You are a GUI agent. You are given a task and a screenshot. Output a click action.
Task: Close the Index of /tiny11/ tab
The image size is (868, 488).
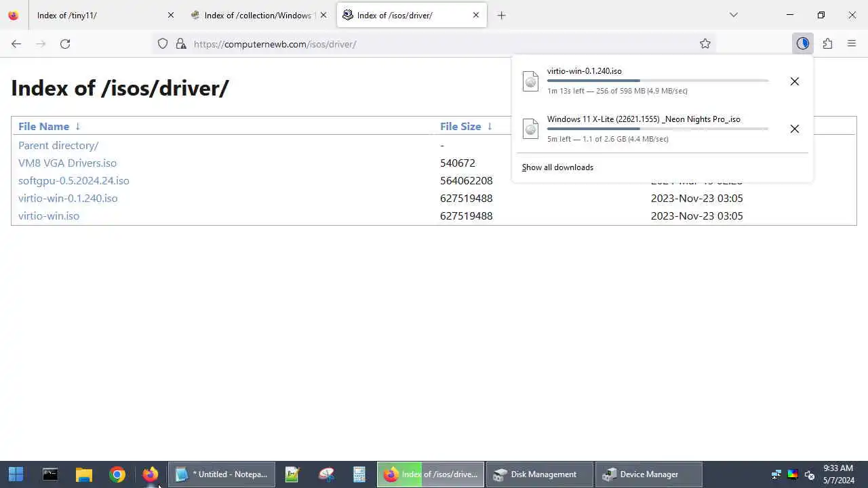pos(171,15)
